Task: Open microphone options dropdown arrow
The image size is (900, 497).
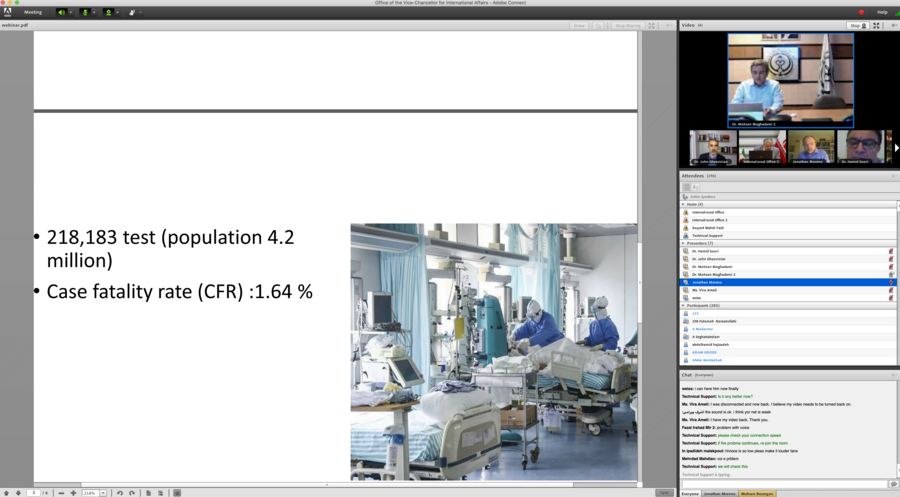Action: (x=94, y=12)
